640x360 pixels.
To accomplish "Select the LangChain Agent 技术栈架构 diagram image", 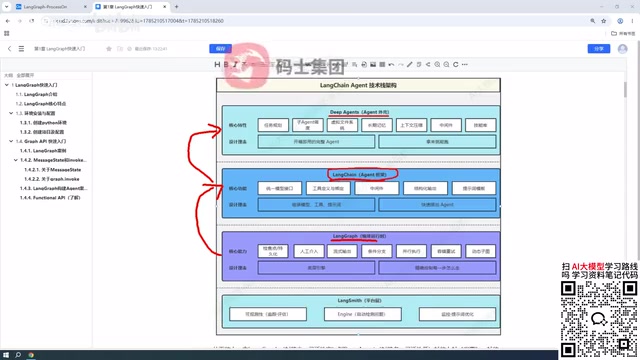I will (358, 206).
